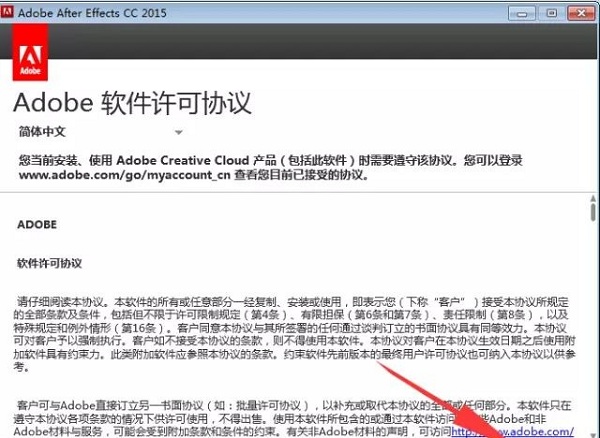Click the paragraph starting '请仔细阅读本协议'

(294, 334)
